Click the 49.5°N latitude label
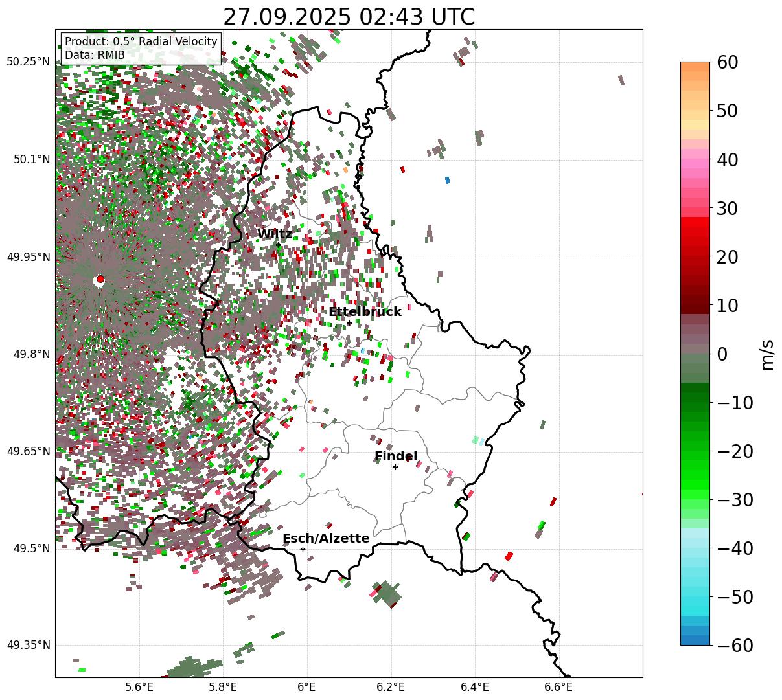This screenshot has height=700, width=782. (30, 548)
